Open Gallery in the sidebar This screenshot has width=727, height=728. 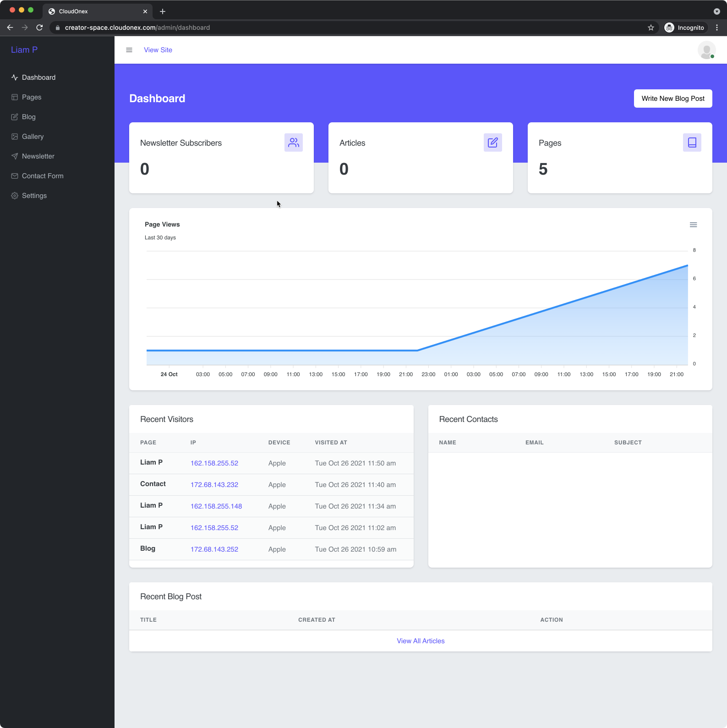[x=33, y=137]
